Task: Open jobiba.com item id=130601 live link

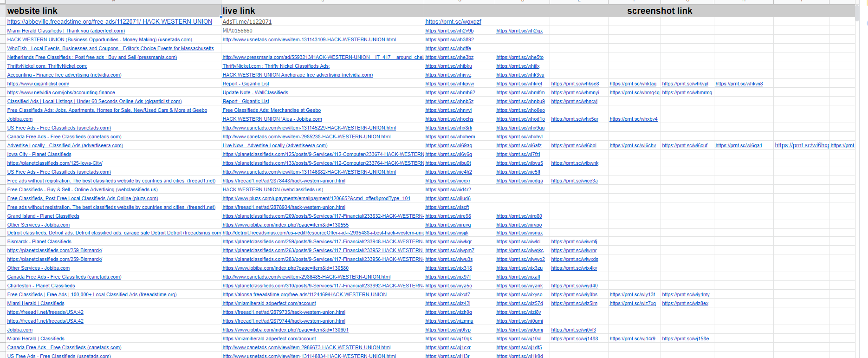Action: click(x=285, y=330)
